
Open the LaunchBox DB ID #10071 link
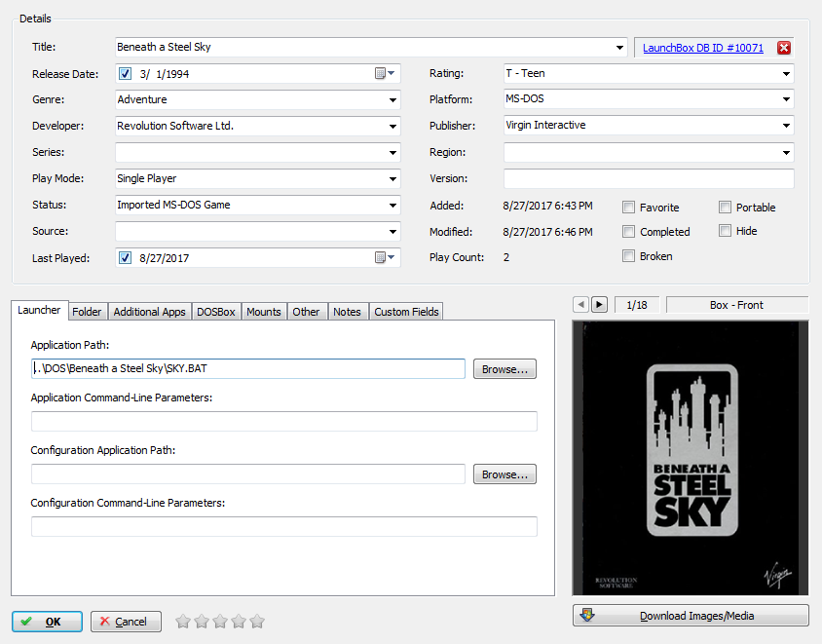click(x=703, y=48)
